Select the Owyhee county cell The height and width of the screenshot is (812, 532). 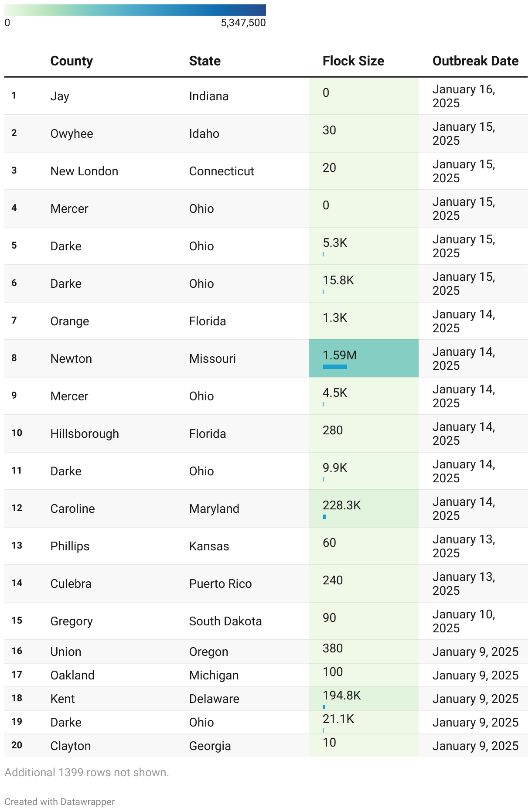tap(72, 133)
